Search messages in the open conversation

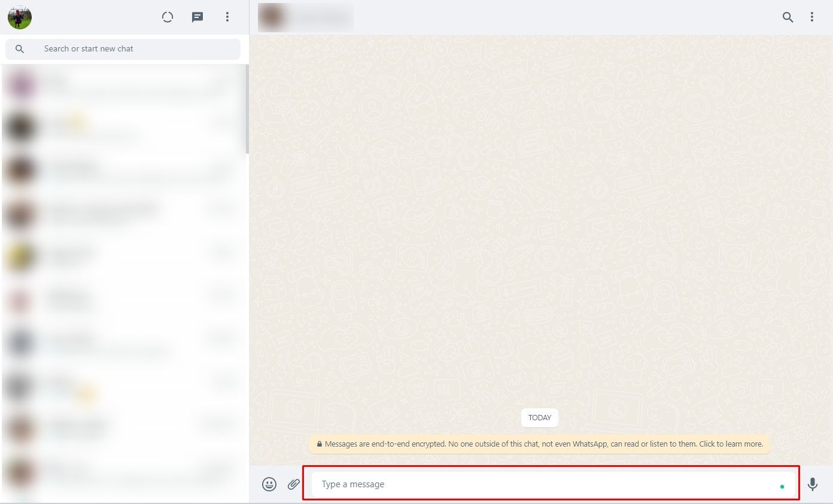tap(788, 17)
